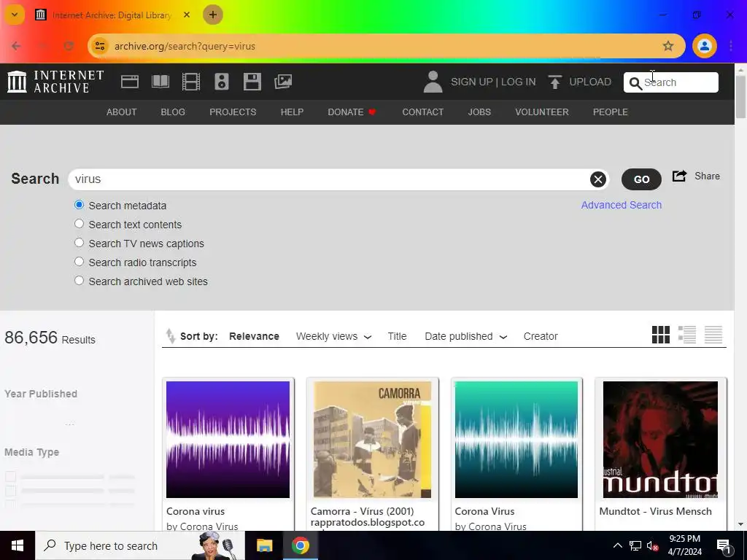Select Search metadata radio button
The width and height of the screenshot is (747, 560).
[x=79, y=205]
